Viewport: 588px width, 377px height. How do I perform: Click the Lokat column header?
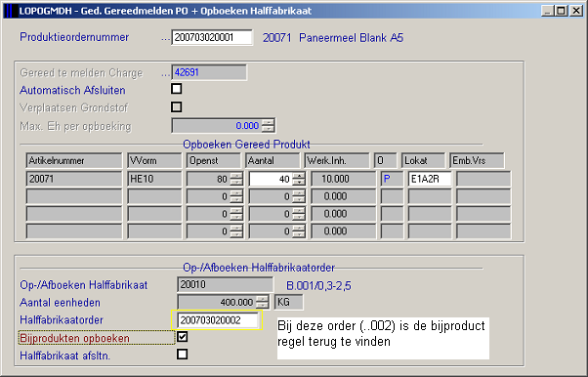423,160
